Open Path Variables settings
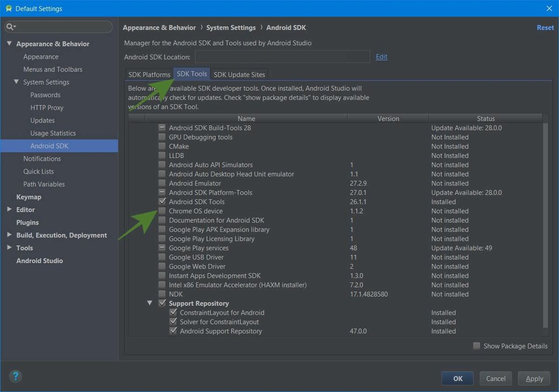Image resolution: width=559 pixels, height=392 pixels. click(x=44, y=184)
